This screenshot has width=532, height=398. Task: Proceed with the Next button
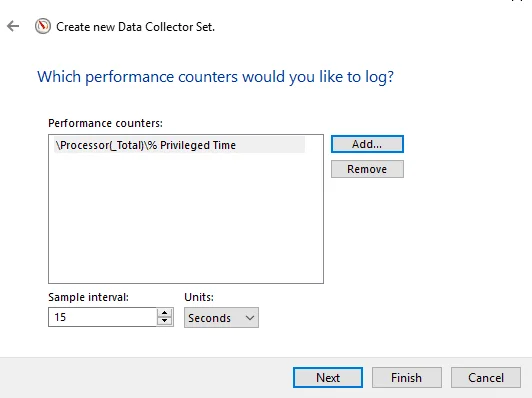[328, 377]
